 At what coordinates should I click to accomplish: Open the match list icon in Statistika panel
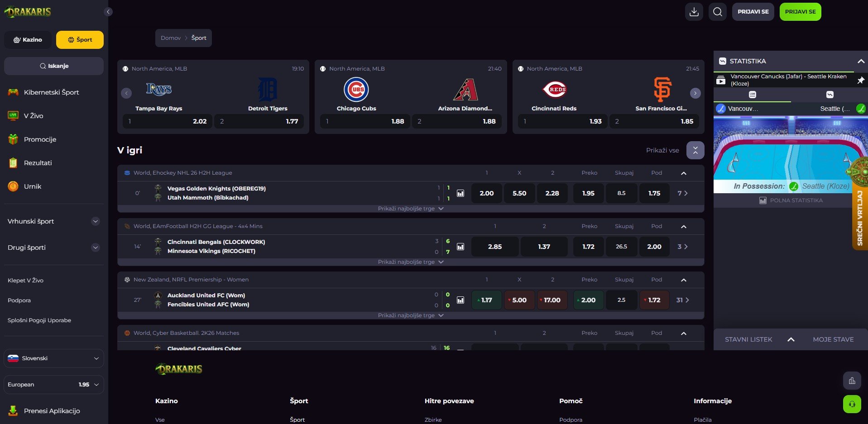pos(721,81)
